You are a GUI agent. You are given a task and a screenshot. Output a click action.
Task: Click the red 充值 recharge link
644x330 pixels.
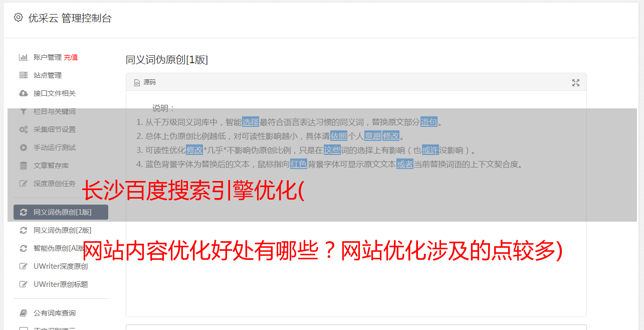(x=71, y=57)
